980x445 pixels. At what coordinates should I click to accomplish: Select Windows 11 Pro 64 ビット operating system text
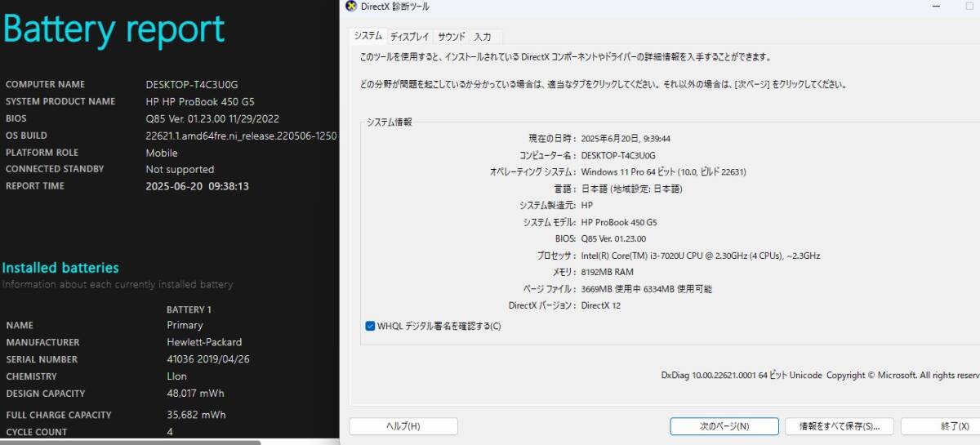coord(663,172)
